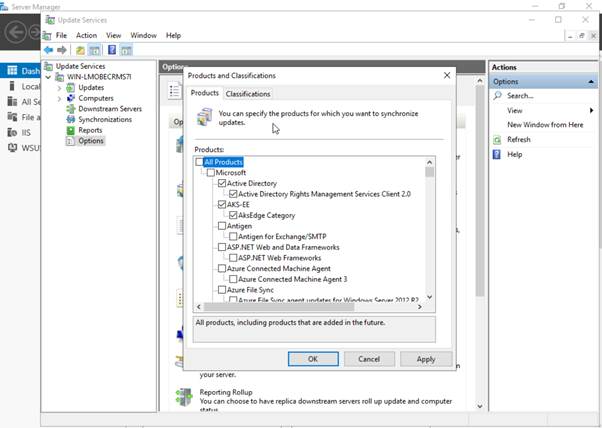Click New Window from Here action
602x428 pixels.
pyautogui.click(x=545, y=125)
